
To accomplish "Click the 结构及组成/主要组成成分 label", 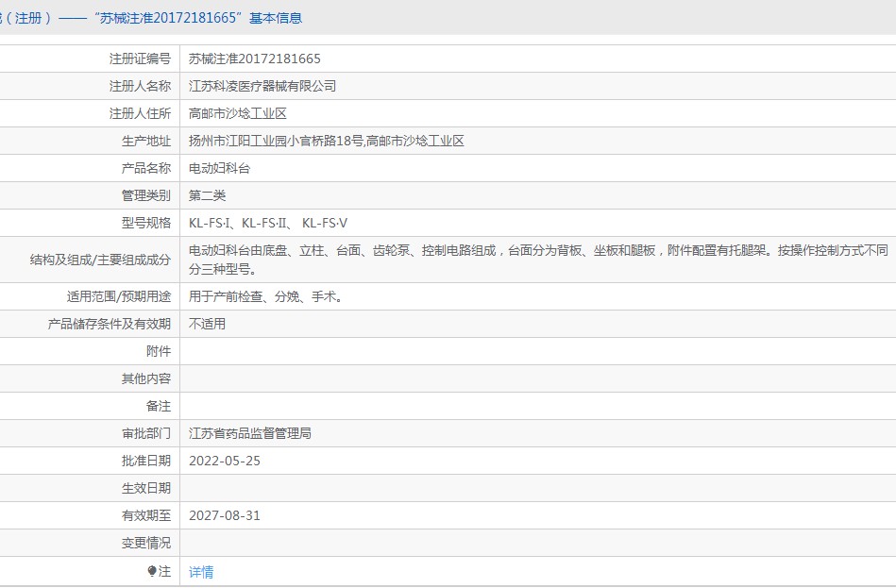I will coord(101,260).
